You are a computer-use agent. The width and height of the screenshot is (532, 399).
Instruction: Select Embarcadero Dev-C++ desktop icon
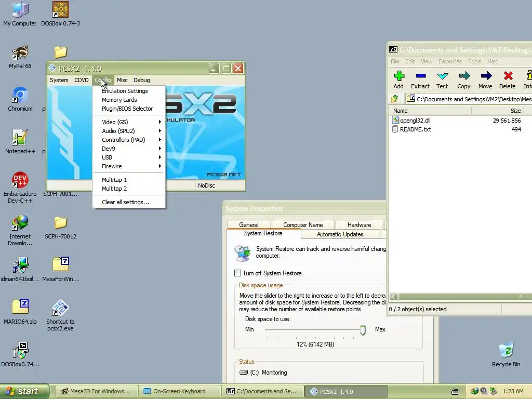pos(20,180)
